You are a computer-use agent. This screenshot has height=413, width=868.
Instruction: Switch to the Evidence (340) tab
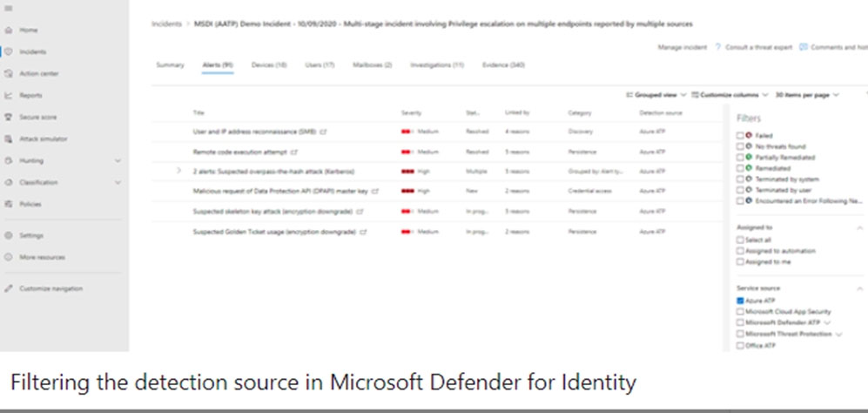504,65
